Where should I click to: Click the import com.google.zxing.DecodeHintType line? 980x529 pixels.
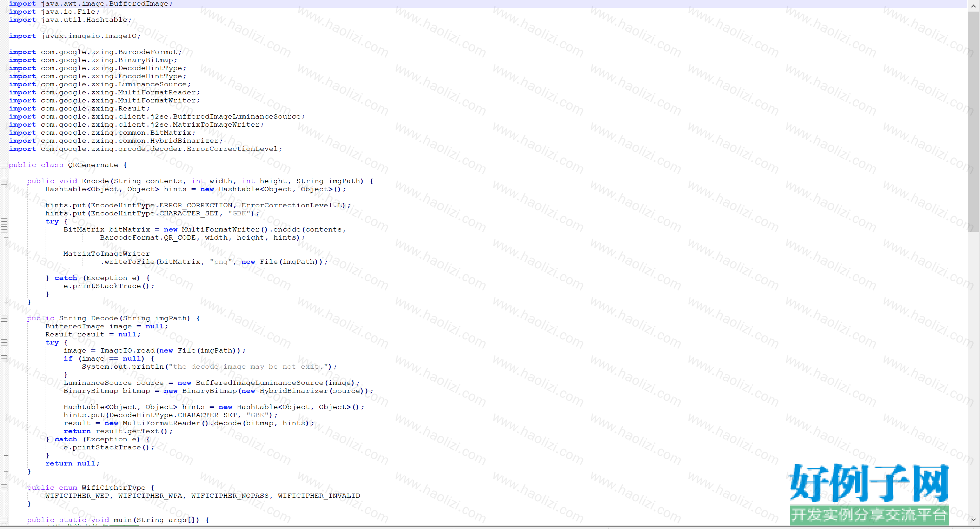[x=97, y=68]
